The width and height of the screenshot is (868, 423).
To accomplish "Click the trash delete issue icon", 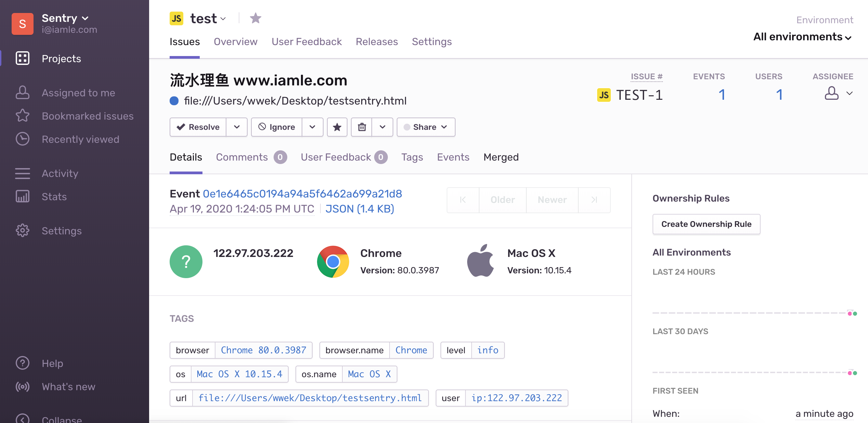I will [x=362, y=127].
